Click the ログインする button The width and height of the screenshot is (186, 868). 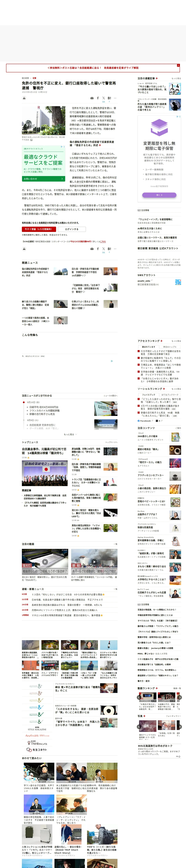click(72, 229)
